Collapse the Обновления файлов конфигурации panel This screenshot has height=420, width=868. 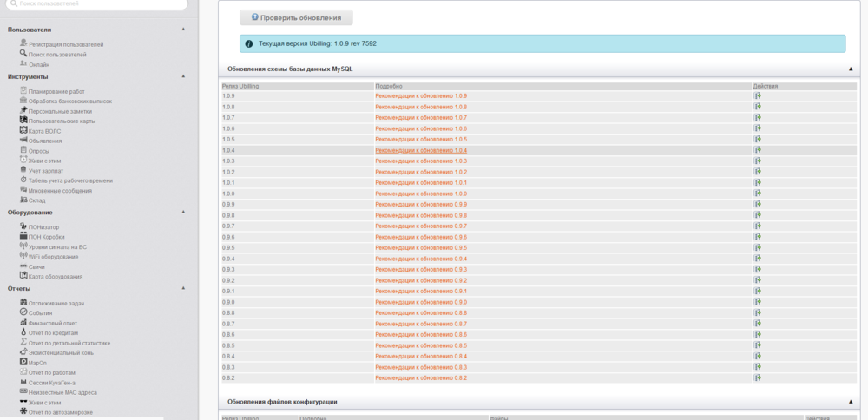pyautogui.click(x=851, y=402)
